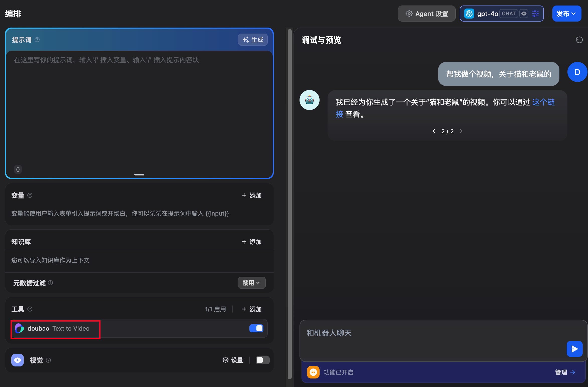Click help icon beside 元数据过滤
Image resolution: width=588 pixels, height=387 pixels.
point(50,283)
